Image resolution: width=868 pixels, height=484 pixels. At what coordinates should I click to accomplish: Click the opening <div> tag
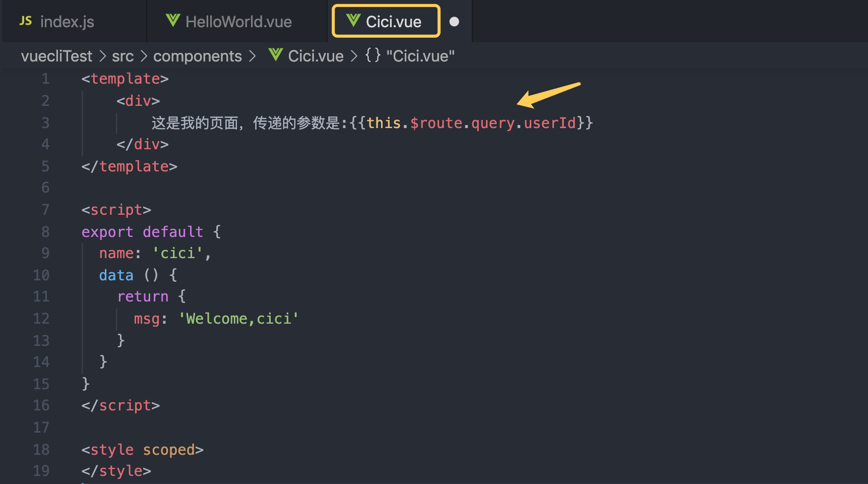[x=138, y=101]
